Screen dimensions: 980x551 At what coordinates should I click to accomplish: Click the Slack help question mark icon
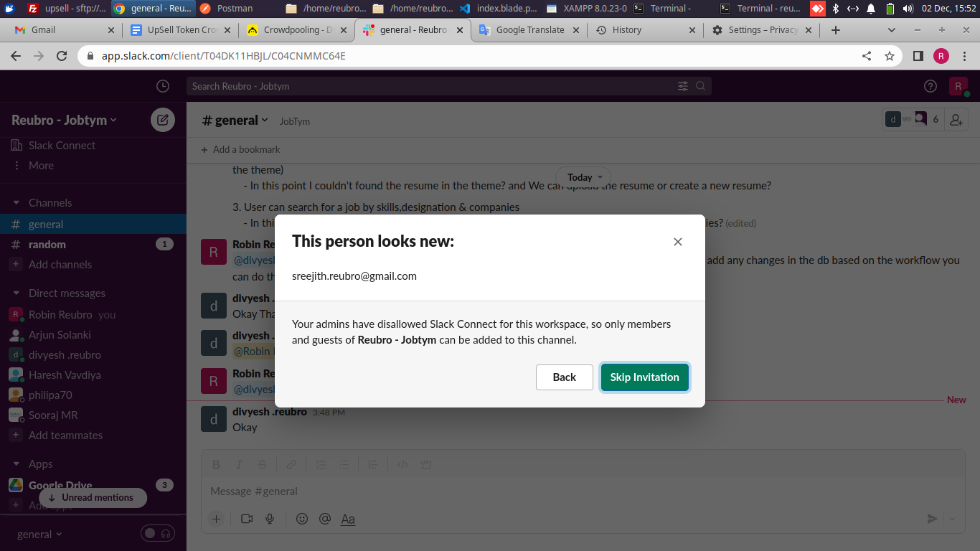[930, 86]
